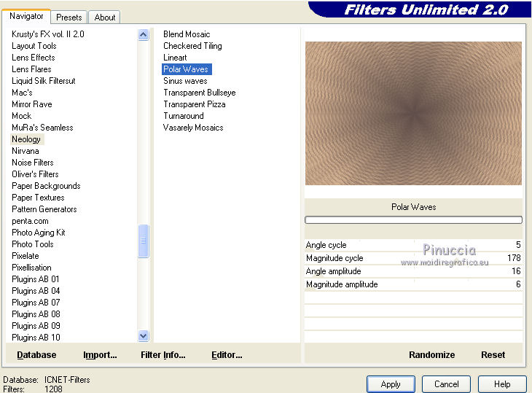
Task: Select the Lineart filter
Action: 175,58
